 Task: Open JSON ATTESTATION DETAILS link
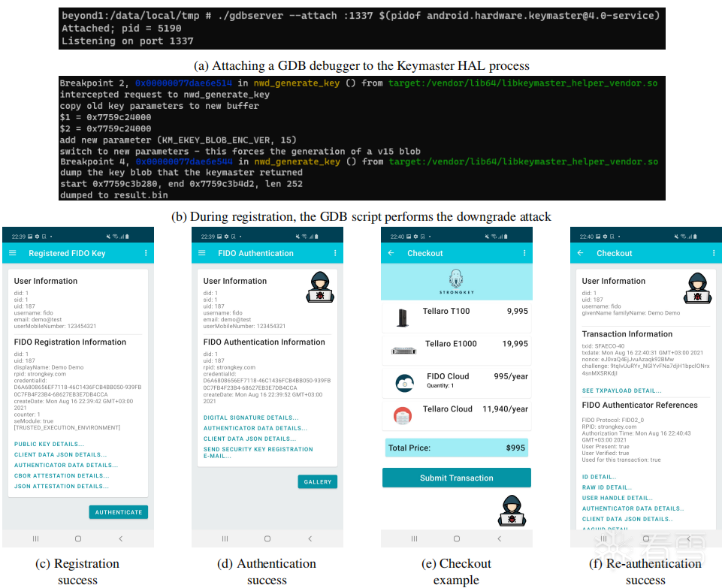pos(62,487)
